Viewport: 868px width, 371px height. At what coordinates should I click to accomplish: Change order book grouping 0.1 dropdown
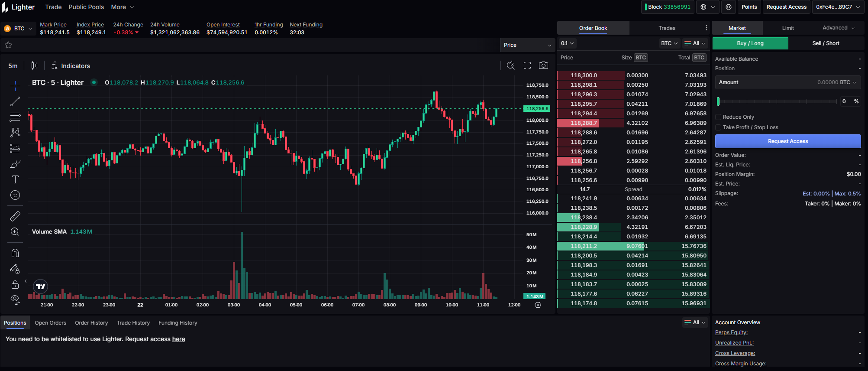click(567, 43)
